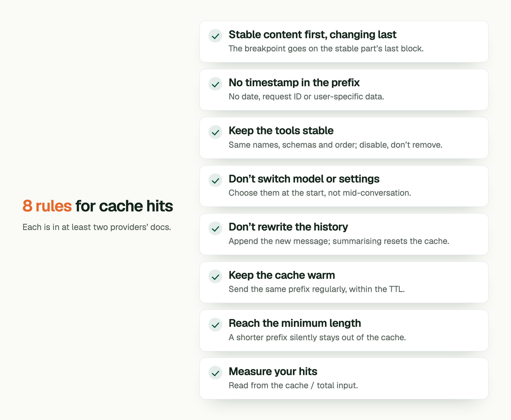Image resolution: width=511 pixels, height=420 pixels.
Task: Click the checkmark beside Keep the cache warm
Action: (215, 276)
